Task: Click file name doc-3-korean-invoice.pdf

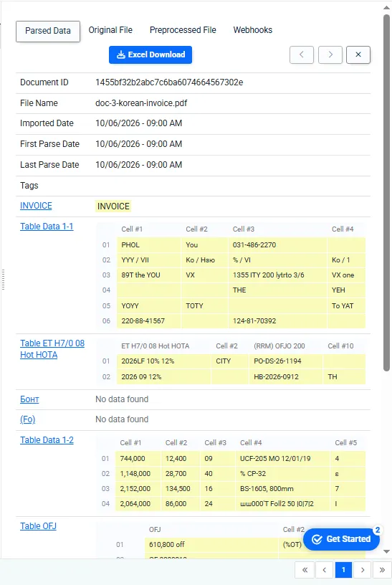Action: [x=141, y=103]
